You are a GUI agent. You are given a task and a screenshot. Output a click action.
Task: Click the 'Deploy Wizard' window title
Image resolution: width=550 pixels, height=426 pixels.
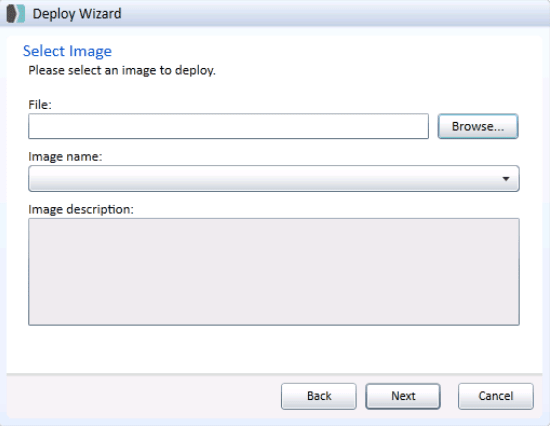click(x=77, y=14)
